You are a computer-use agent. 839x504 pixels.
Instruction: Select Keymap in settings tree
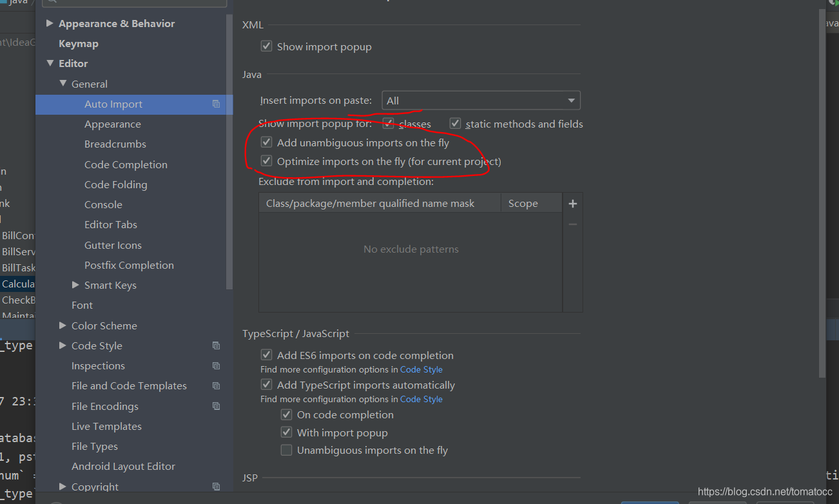pyautogui.click(x=79, y=44)
